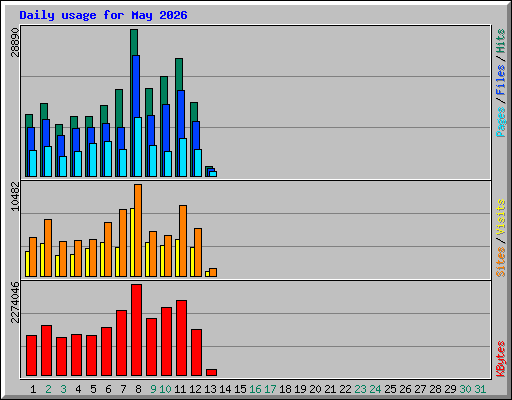Screen dimensions: 512x400
Task: Select the green hits bar for day 7
Action: tap(119, 108)
